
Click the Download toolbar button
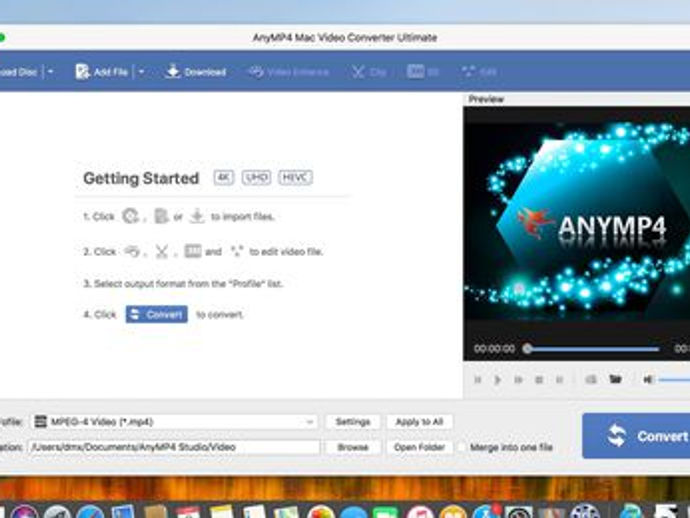coord(195,71)
